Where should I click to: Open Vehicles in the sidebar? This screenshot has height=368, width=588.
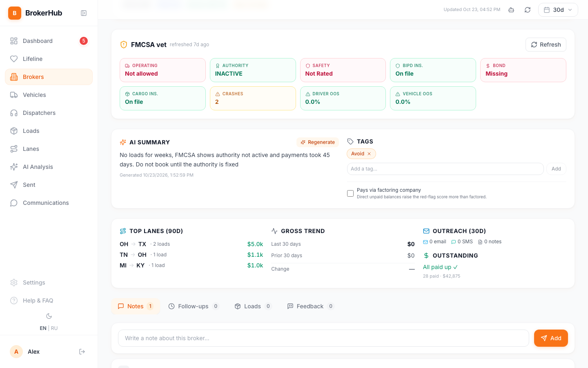[x=49, y=95]
